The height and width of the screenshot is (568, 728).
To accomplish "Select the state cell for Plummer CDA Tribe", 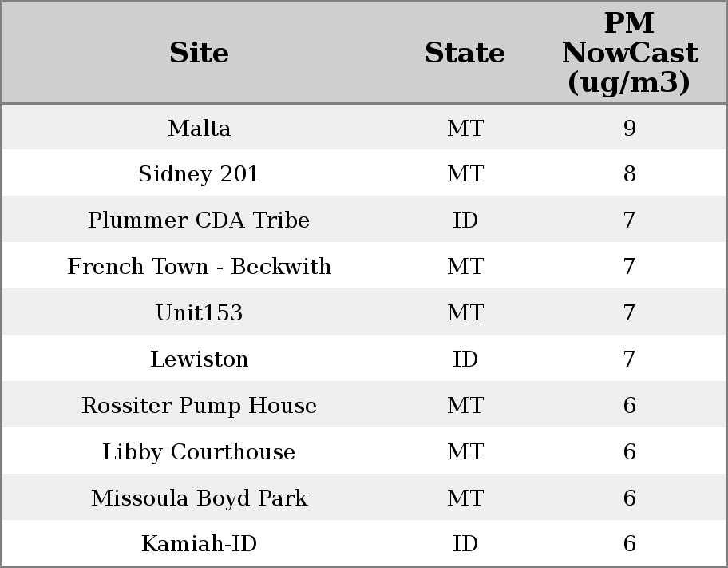I will (465, 220).
